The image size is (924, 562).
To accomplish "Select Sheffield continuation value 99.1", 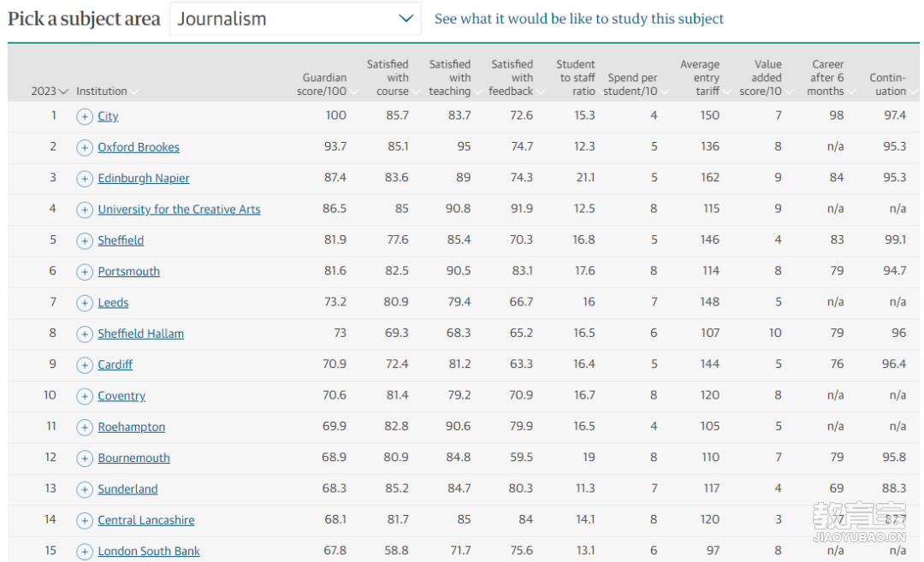I will click(895, 240).
